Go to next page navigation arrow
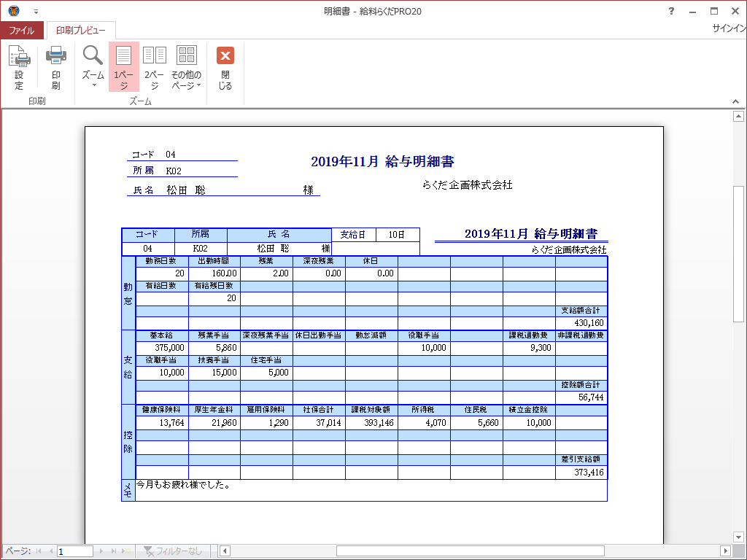747x560 pixels. [101, 551]
